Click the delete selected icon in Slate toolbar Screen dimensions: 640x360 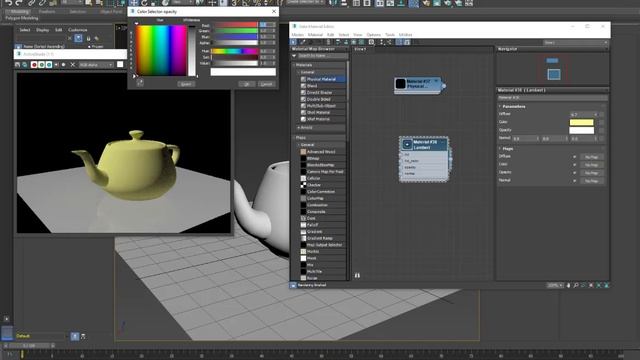329,42
